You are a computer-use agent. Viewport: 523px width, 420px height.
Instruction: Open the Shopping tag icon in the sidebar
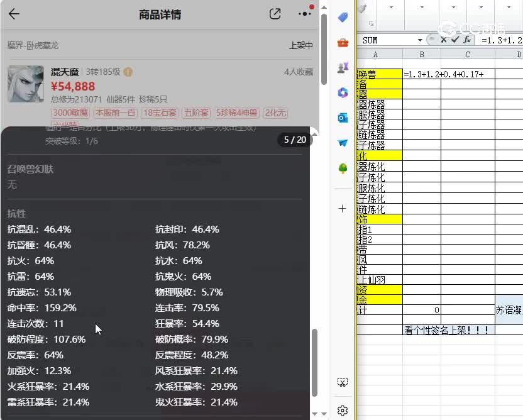point(343,18)
